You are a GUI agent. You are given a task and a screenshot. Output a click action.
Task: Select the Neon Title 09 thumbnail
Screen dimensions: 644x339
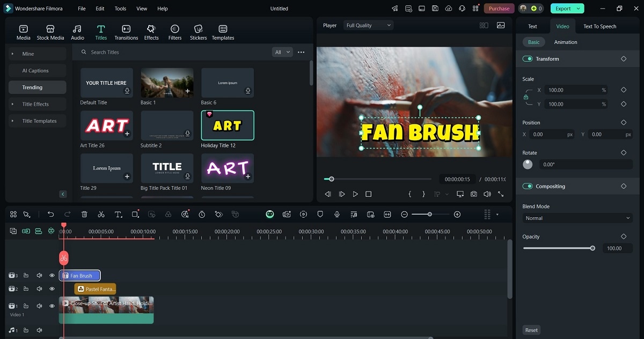tap(228, 168)
